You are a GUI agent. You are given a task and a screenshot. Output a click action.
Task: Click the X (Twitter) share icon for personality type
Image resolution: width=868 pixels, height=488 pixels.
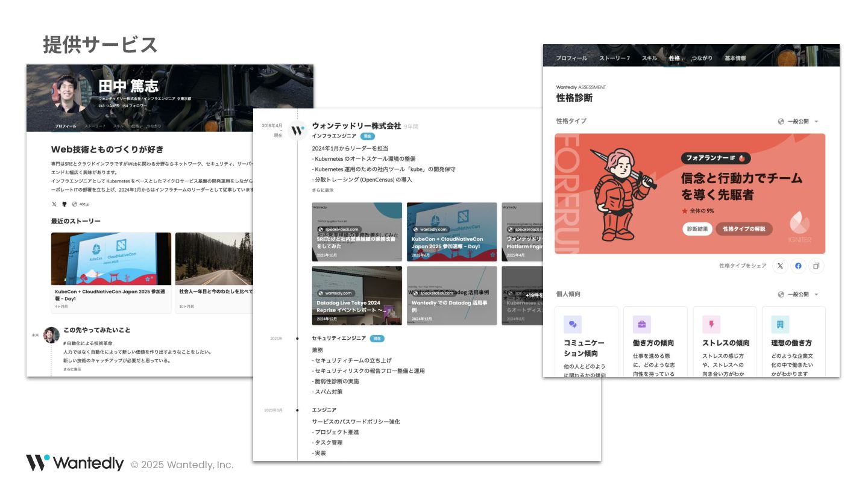point(780,266)
